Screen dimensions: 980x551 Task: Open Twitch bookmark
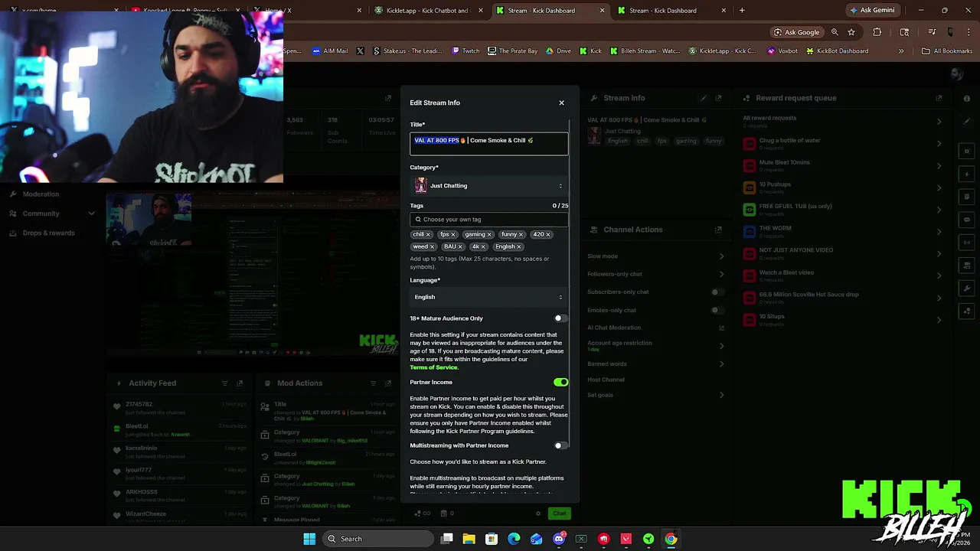coord(465,51)
